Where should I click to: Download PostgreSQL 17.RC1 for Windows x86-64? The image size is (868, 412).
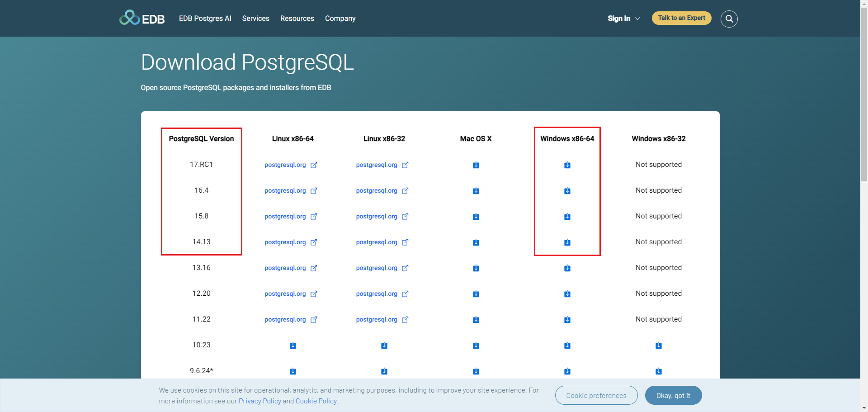click(567, 165)
